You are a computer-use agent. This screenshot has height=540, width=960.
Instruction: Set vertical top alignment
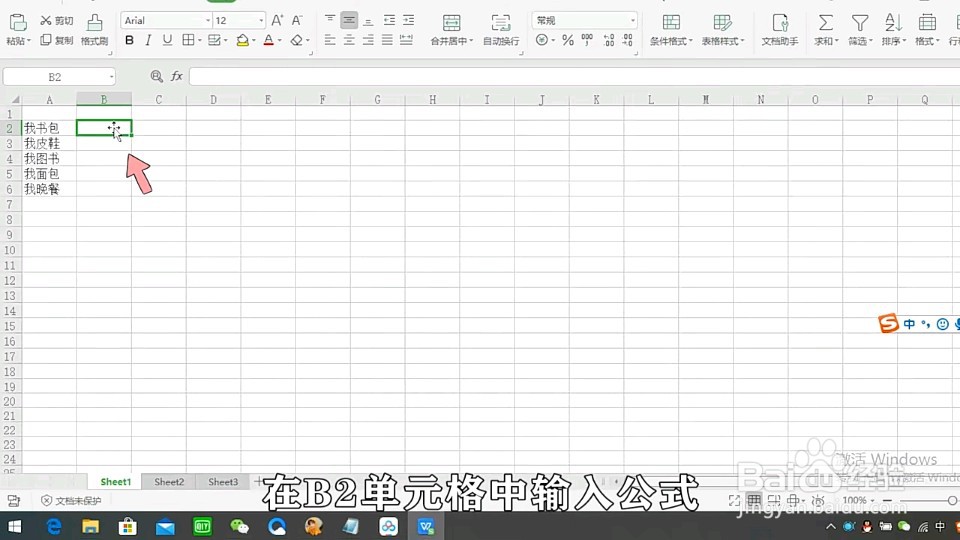329,20
